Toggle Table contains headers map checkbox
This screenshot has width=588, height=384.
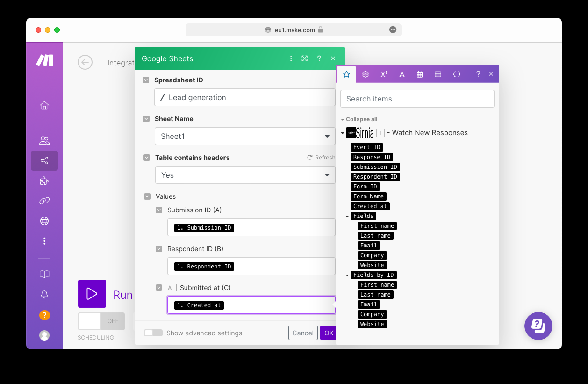click(147, 158)
